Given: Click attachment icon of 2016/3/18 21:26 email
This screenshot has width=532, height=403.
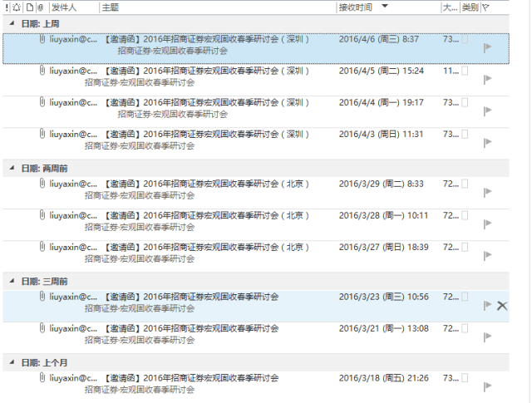Looking at the screenshot, I should tap(42, 377).
